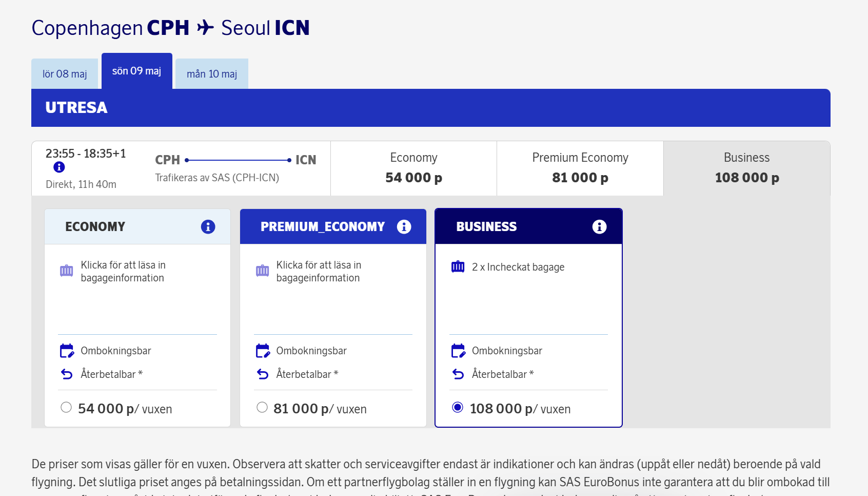The width and height of the screenshot is (868, 496).
Task: Show info for the PREMIUM_ECONOMY fare card
Action: click(x=404, y=226)
